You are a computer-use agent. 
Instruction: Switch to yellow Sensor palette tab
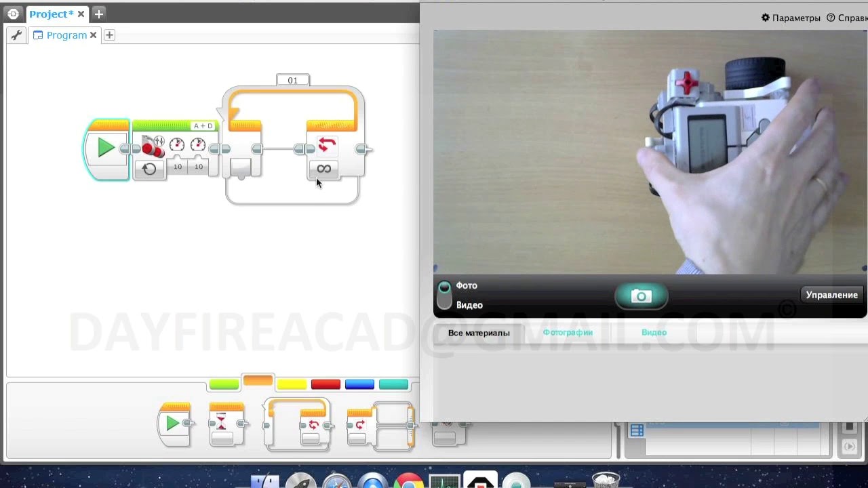(x=292, y=384)
